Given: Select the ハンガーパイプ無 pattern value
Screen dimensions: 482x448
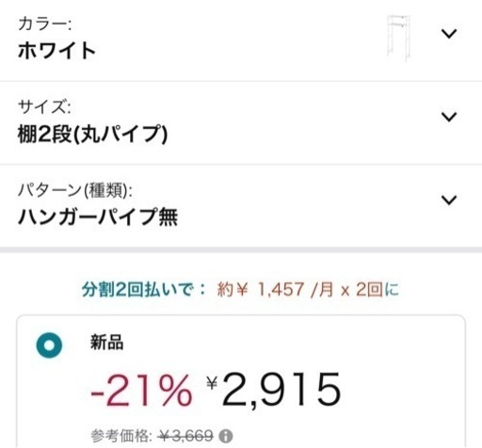Looking at the screenshot, I should pyautogui.click(x=98, y=217).
